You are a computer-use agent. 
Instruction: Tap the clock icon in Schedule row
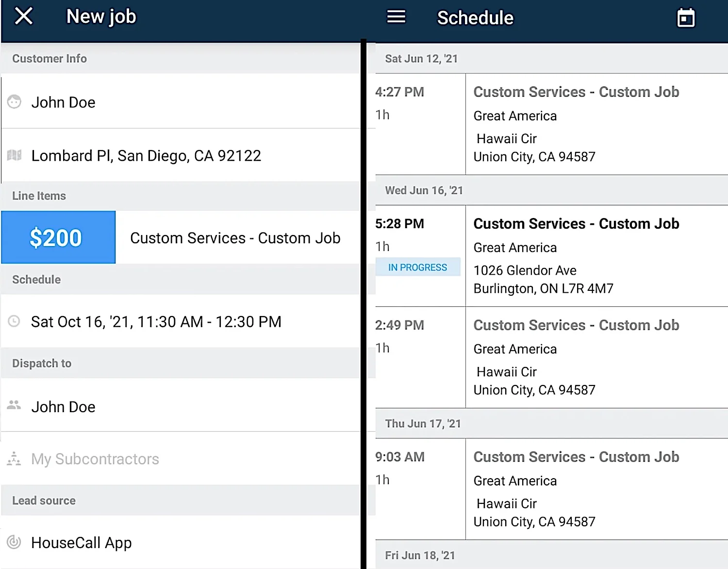click(14, 321)
